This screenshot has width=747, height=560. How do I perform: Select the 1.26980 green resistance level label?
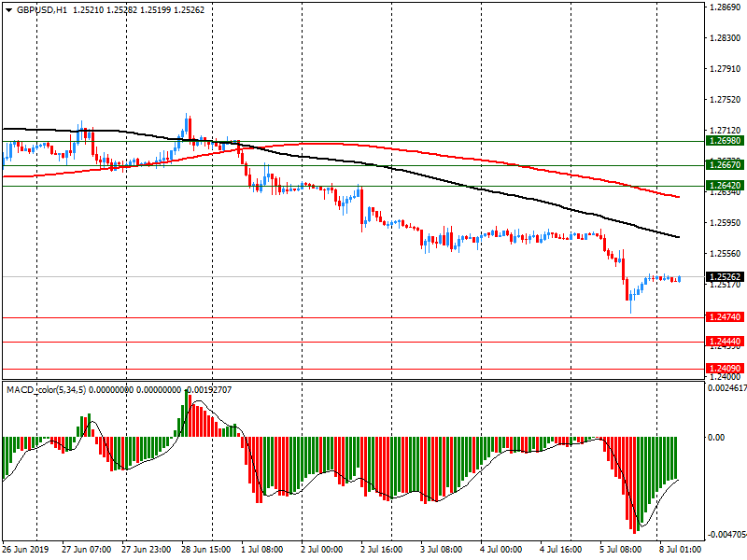[725, 141]
